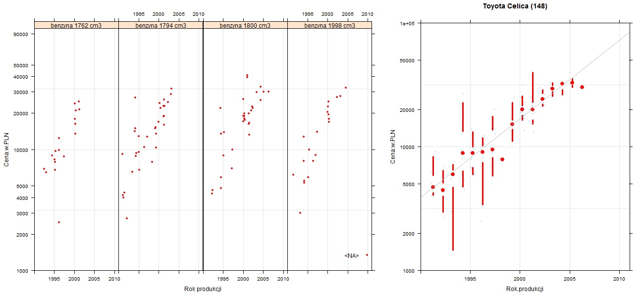This screenshot has width=644, height=297.
Task: Click the "1995" x-axis tick in Toyota Celica plot
Action: coord(470,280)
